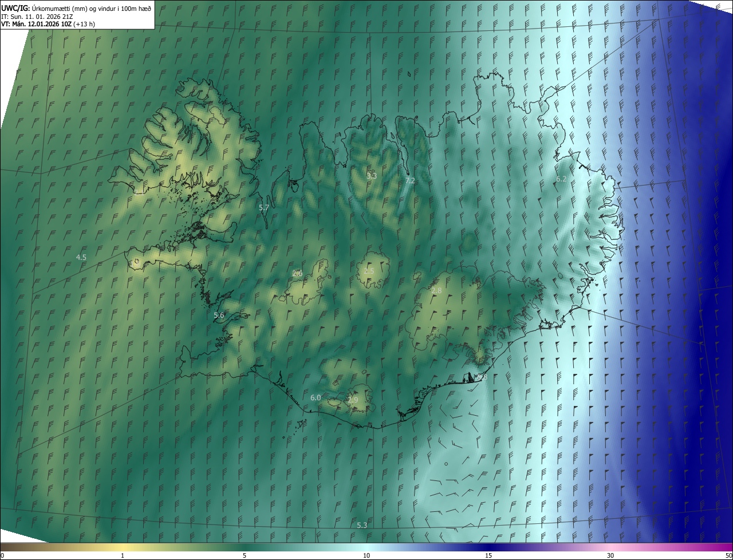Image resolution: width=733 pixels, height=560 pixels.
Task: Select the map value 2.8
Action: (436, 291)
